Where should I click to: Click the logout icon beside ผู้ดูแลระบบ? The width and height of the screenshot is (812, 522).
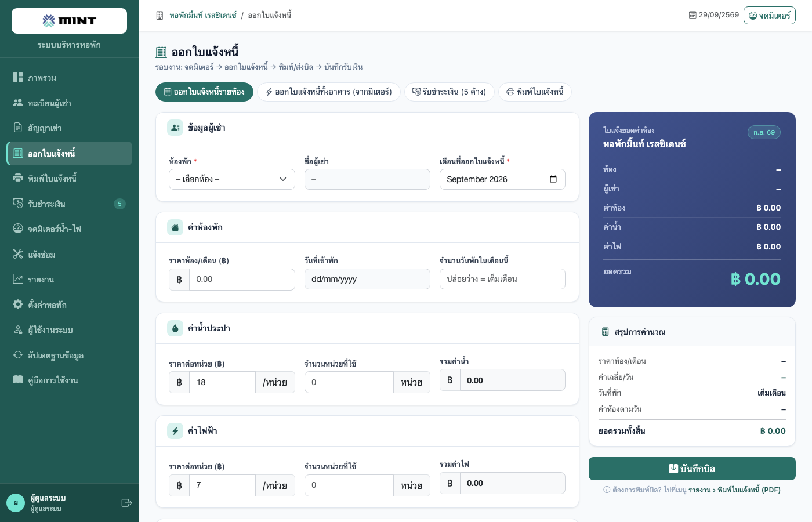pyautogui.click(x=126, y=503)
